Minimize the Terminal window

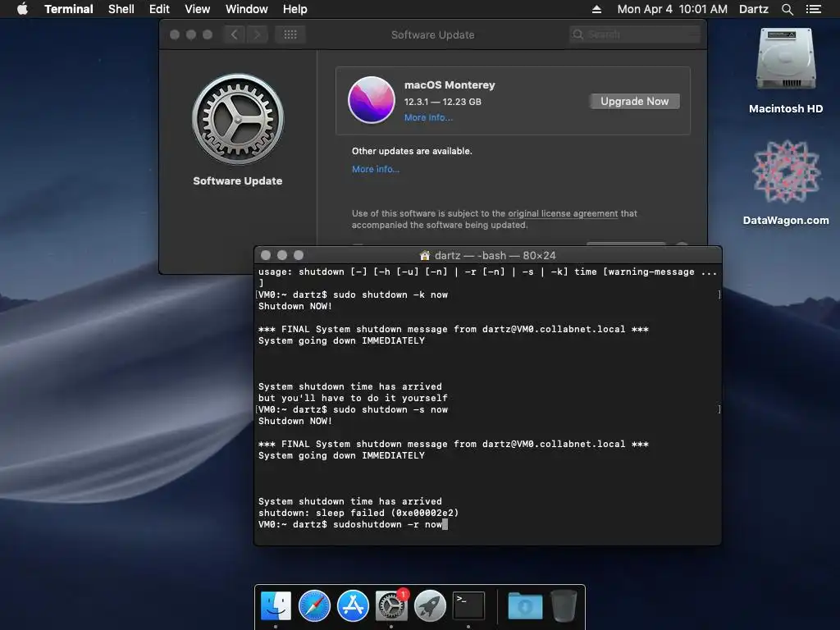(x=282, y=255)
